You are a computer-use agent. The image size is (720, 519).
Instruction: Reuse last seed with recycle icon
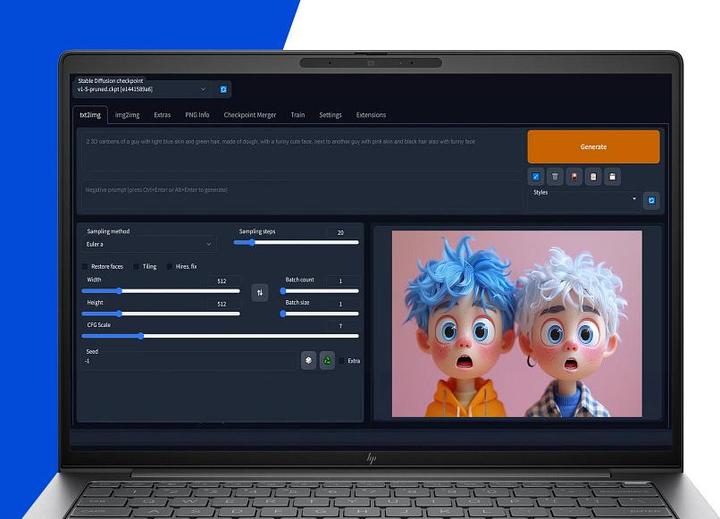coord(326,360)
